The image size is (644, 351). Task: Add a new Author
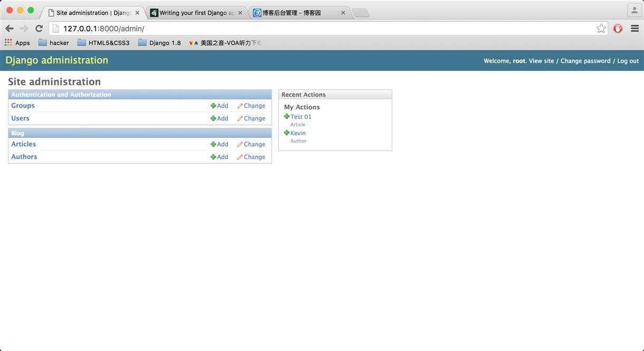[x=220, y=157]
